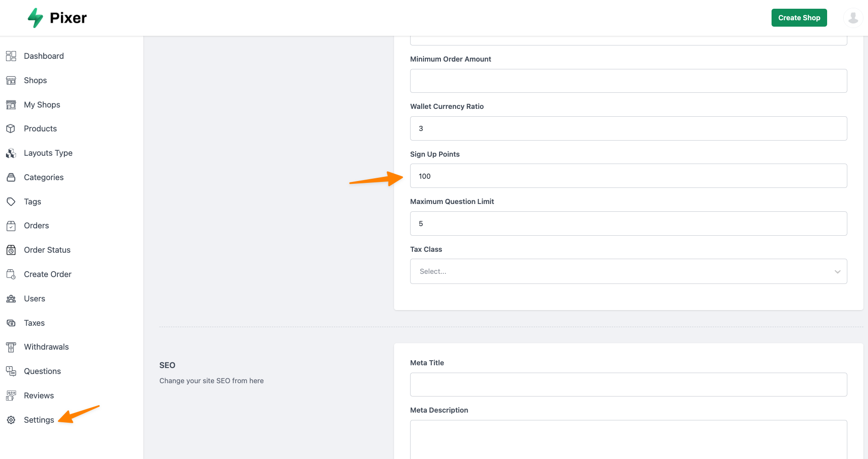Click the Dashboard grid icon
Viewport: 868px width, 459px height.
click(11, 56)
